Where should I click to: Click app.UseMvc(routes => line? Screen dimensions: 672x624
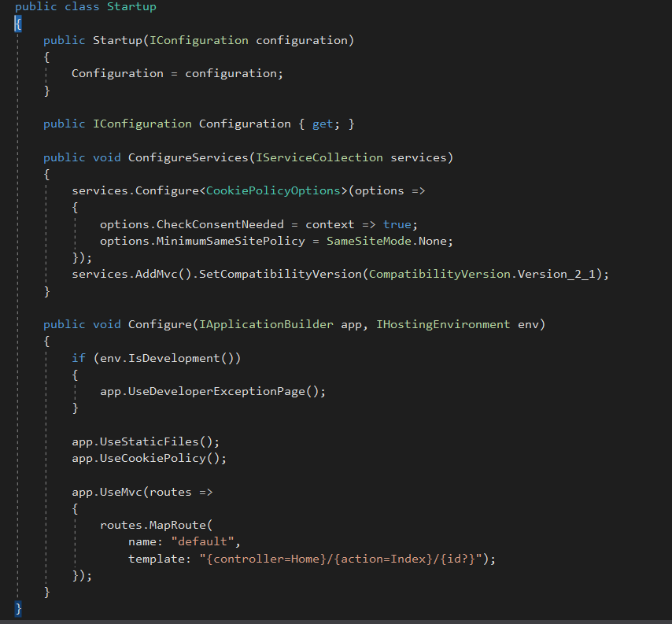142,492
